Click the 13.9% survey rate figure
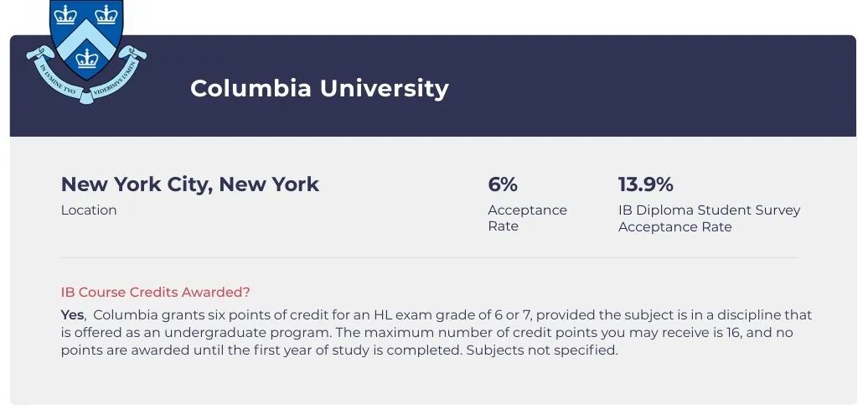 click(645, 184)
